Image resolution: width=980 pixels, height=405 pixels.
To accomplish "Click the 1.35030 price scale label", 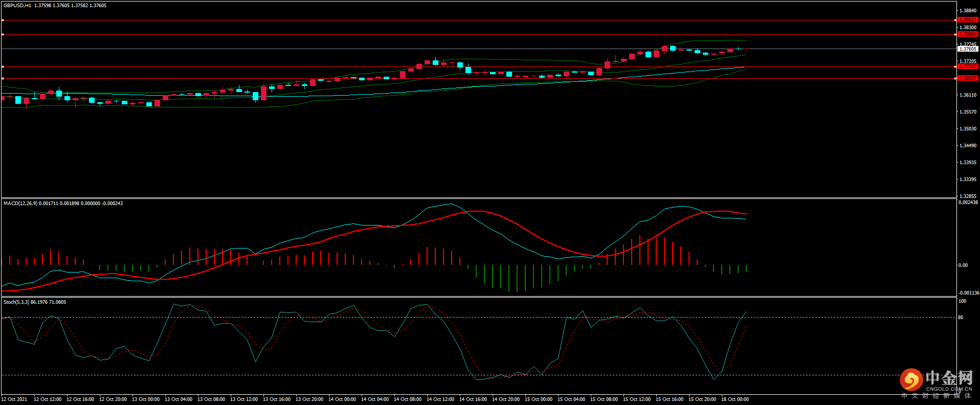I will (968, 129).
